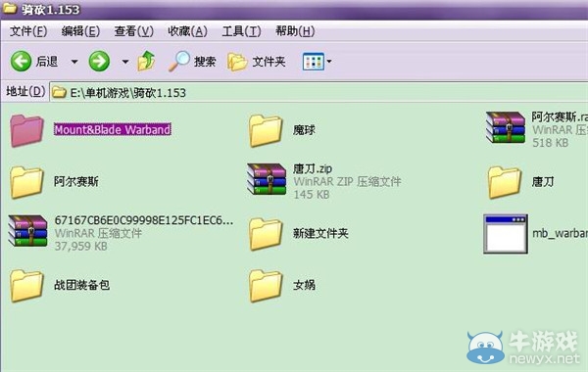Open the 收藏(A) menu
Viewport: 588px width, 372px height.
click(187, 31)
